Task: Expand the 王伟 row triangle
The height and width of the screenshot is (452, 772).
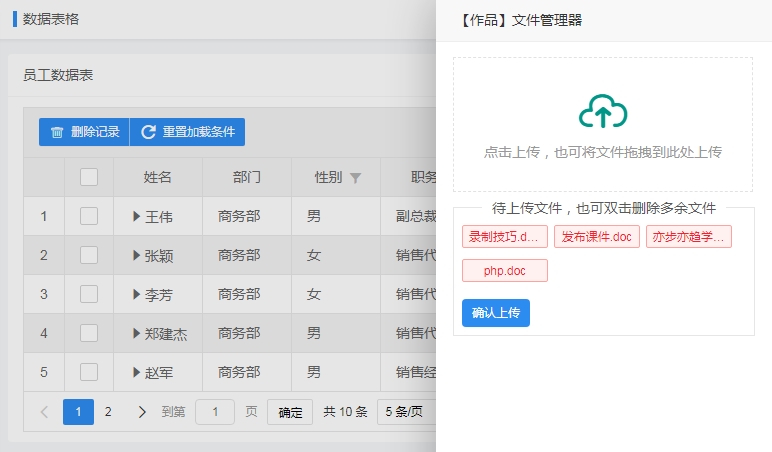Action: pos(136,216)
